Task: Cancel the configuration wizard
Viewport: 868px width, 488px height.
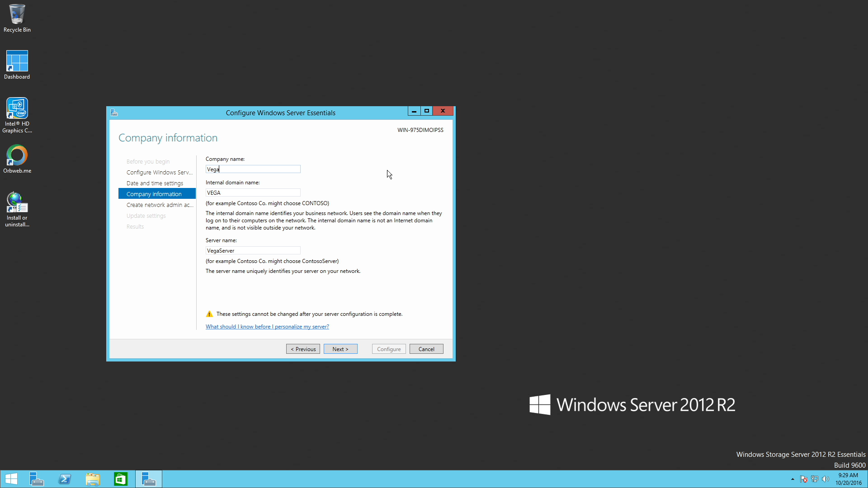Action: [426, 349]
